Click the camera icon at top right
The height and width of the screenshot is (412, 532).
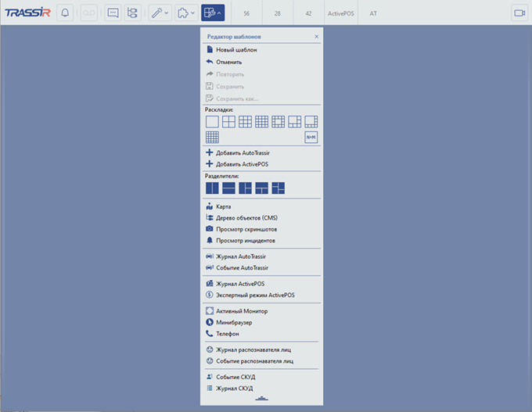point(519,13)
